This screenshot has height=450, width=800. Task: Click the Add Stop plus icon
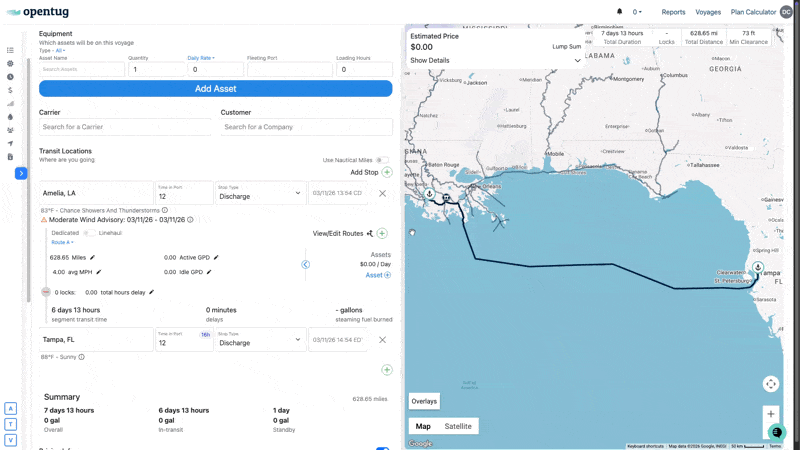pos(387,172)
